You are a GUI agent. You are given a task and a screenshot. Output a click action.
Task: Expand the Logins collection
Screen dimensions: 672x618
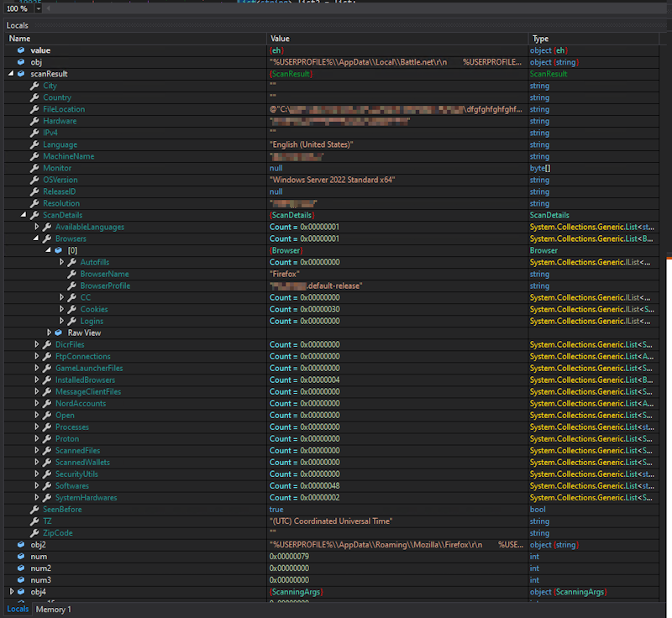(61, 321)
